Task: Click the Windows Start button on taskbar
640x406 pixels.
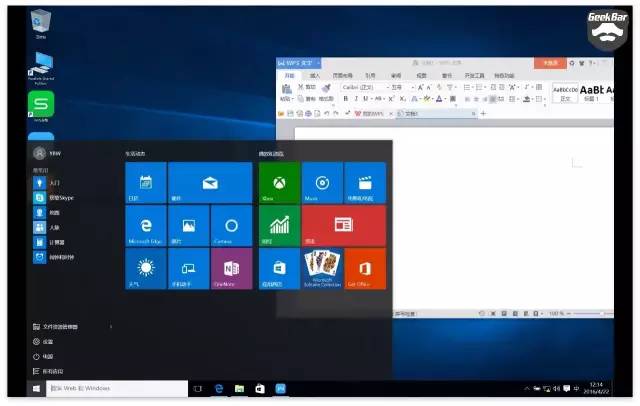Action: tap(36, 388)
